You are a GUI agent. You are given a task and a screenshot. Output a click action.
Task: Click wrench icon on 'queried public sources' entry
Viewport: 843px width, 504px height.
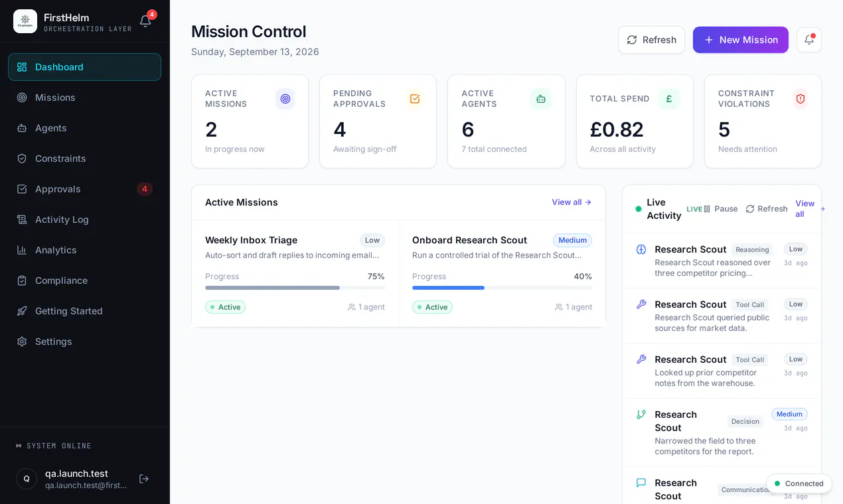point(641,304)
